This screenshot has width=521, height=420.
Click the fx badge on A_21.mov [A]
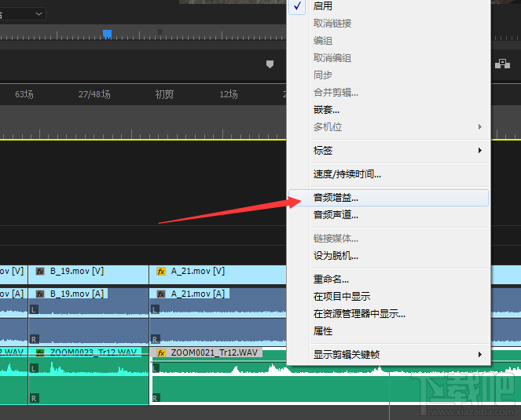tap(161, 294)
